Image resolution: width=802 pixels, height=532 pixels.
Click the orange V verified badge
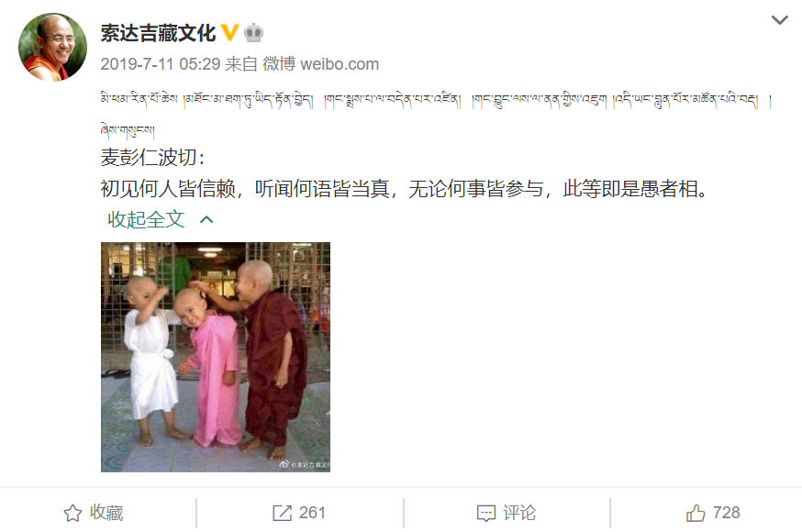(230, 33)
